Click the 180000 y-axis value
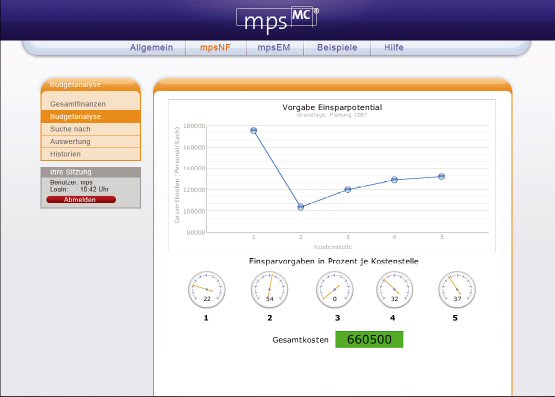The height and width of the screenshot is (397, 555). pos(194,126)
